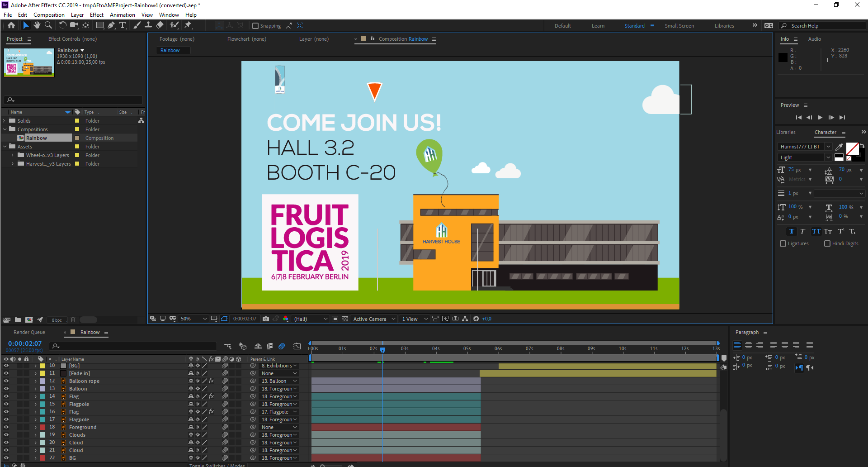Apply center text alignment in Paragraph panel

click(749, 345)
